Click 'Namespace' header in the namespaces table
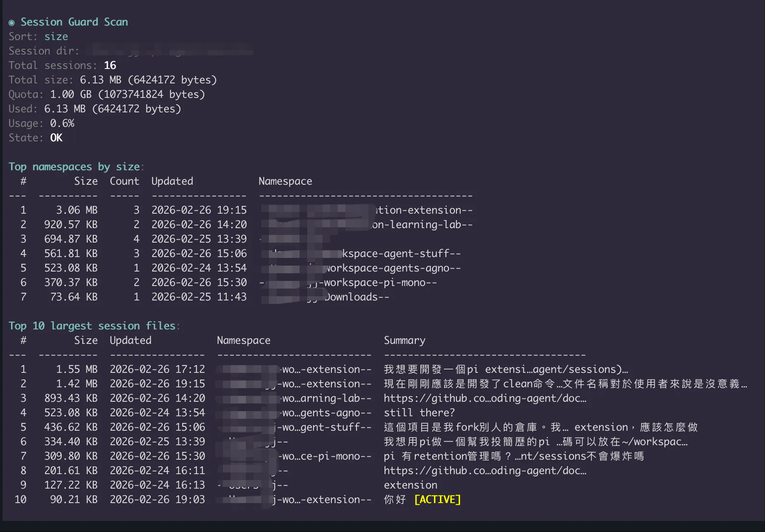This screenshot has width=765, height=532. 285,181
